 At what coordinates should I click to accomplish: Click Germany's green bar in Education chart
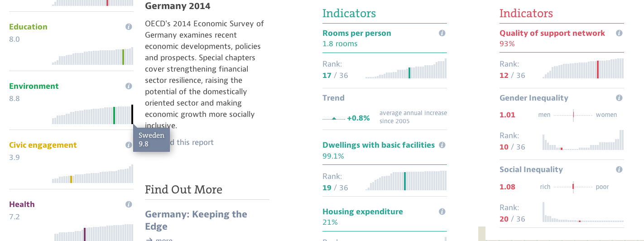coord(123,57)
